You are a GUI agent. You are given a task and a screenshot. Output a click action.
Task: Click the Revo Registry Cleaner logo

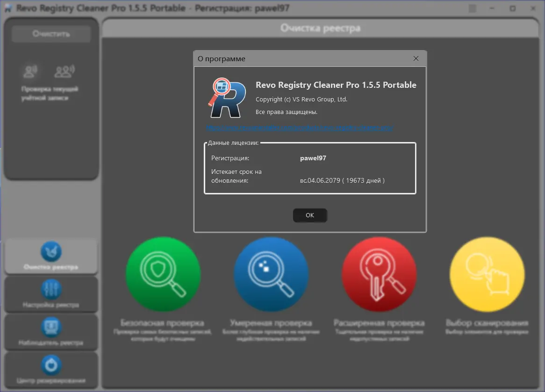pyautogui.click(x=227, y=98)
